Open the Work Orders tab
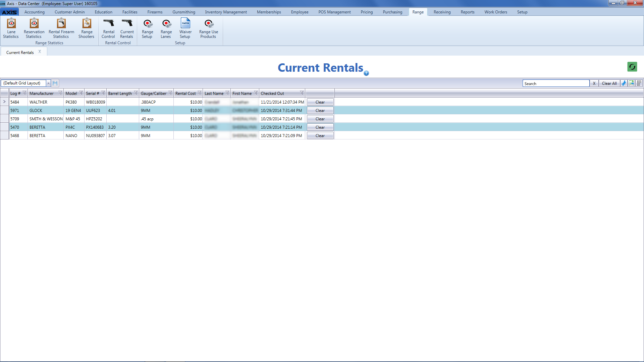This screenshot has width=644, height=362. [x=495, y=12]
